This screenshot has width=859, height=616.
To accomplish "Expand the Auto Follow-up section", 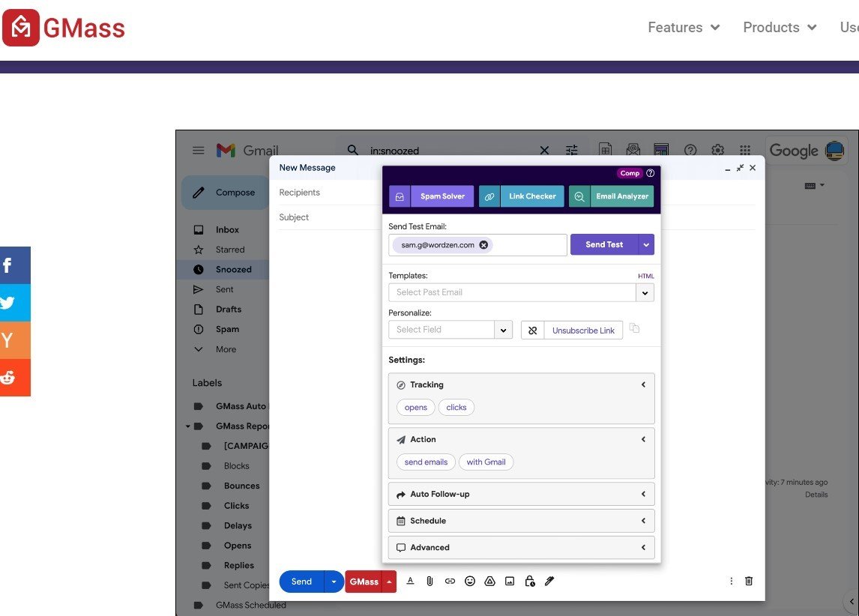I will (x=522, y=494).
